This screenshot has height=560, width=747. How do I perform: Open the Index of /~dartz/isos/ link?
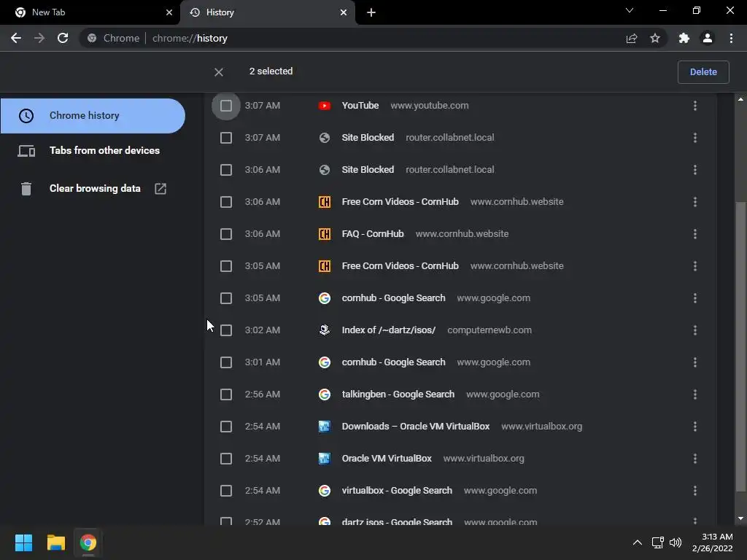(x=388, y=330)
